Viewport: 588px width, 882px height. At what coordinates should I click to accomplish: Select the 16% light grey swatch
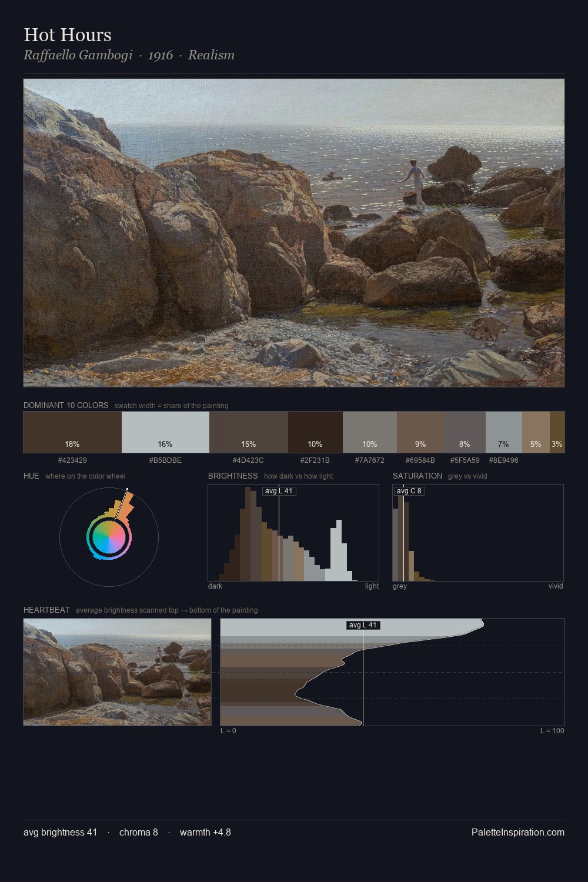[165, 432]
